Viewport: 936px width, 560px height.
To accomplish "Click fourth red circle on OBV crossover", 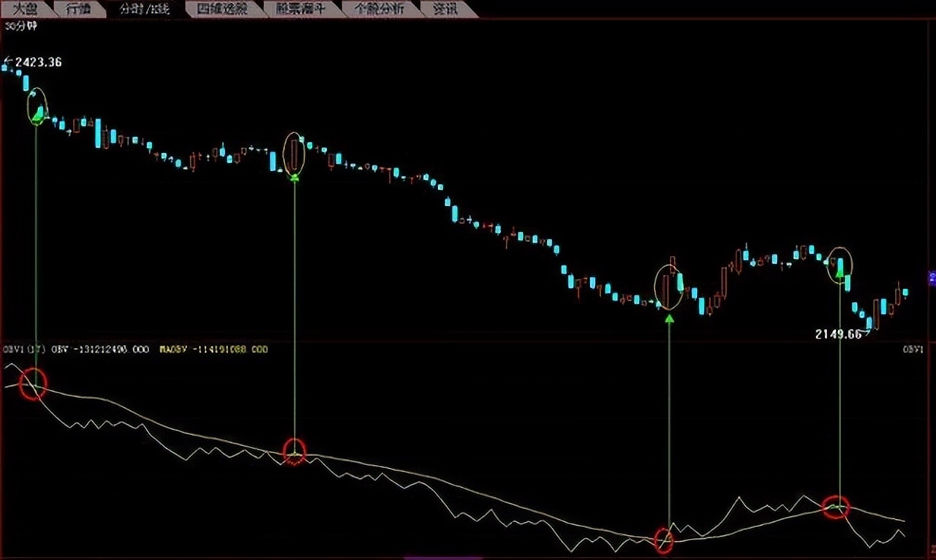I will click(x=835, y=507).
